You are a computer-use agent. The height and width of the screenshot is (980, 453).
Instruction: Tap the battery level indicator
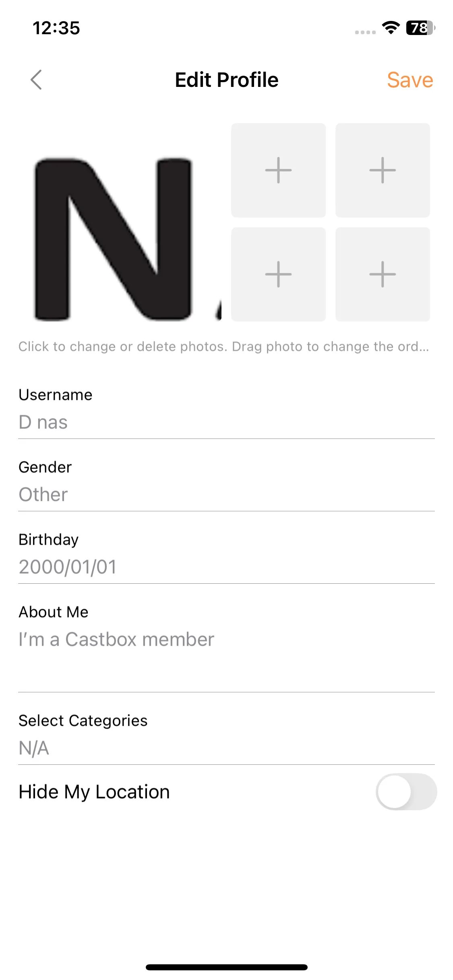click(420, 28)
